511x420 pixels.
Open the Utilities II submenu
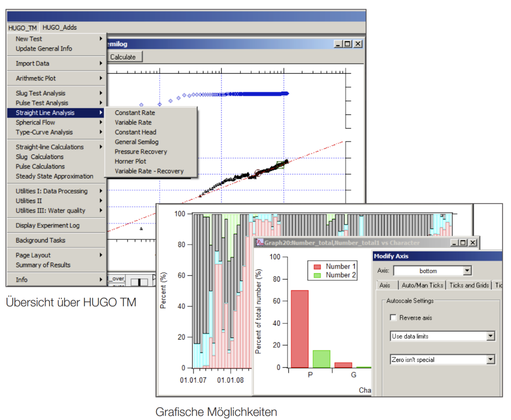(56, 201)
